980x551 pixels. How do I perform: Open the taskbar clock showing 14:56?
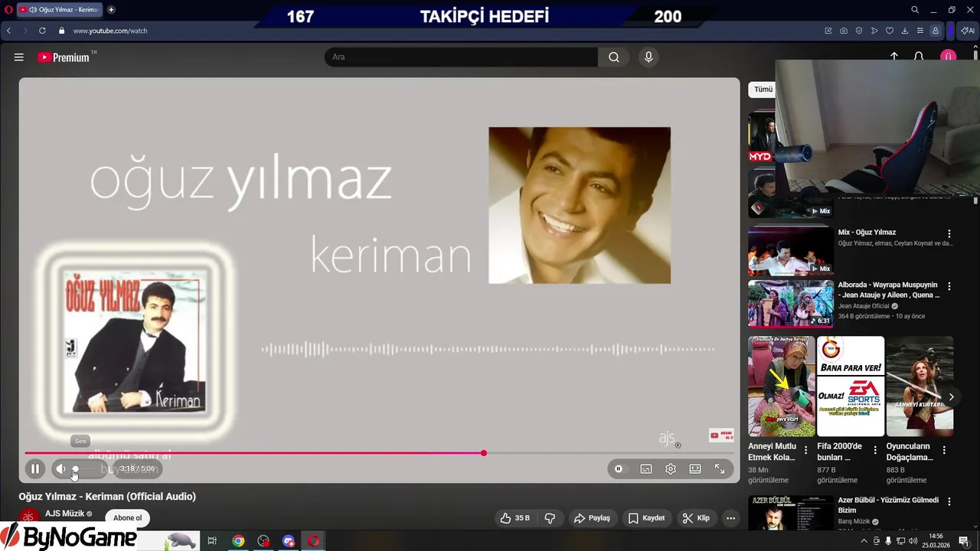[936, 541]
